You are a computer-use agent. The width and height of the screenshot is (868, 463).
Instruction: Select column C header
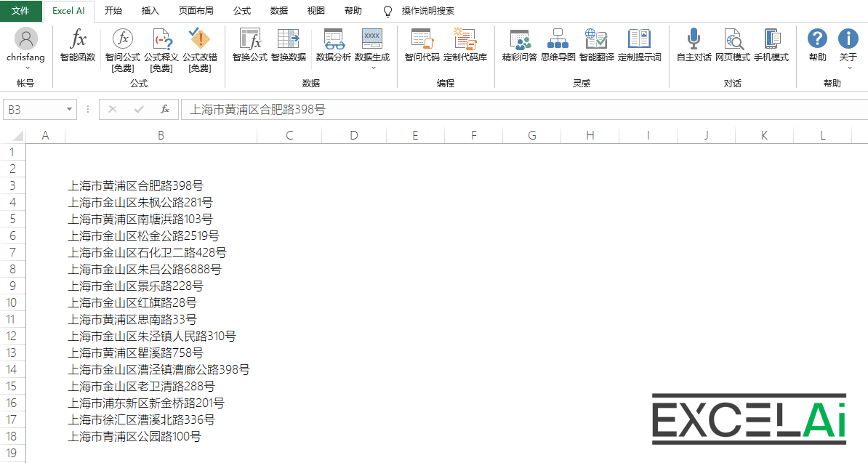(x=289, y=135)
